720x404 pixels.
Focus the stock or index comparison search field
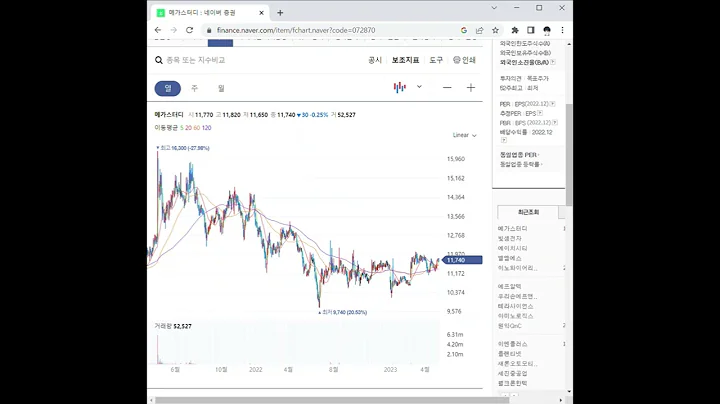tap(196, 60)
